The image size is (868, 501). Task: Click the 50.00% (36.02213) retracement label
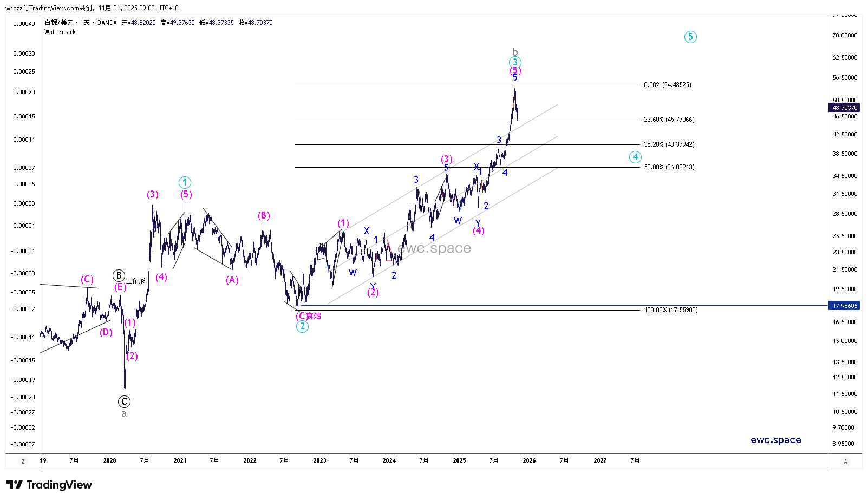(x=669, y=167)
